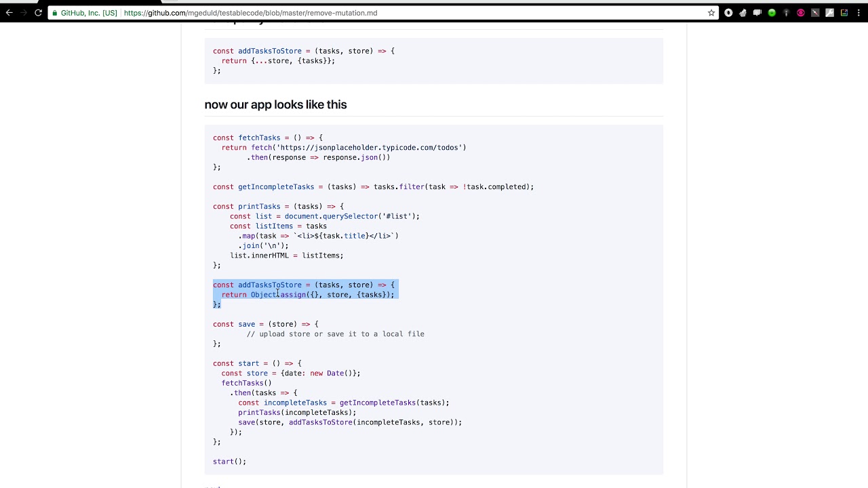868x488 pixels.
Task: Click 'const fetchTasks' code line
Action: pyautogui.click(x=268, y=138)
